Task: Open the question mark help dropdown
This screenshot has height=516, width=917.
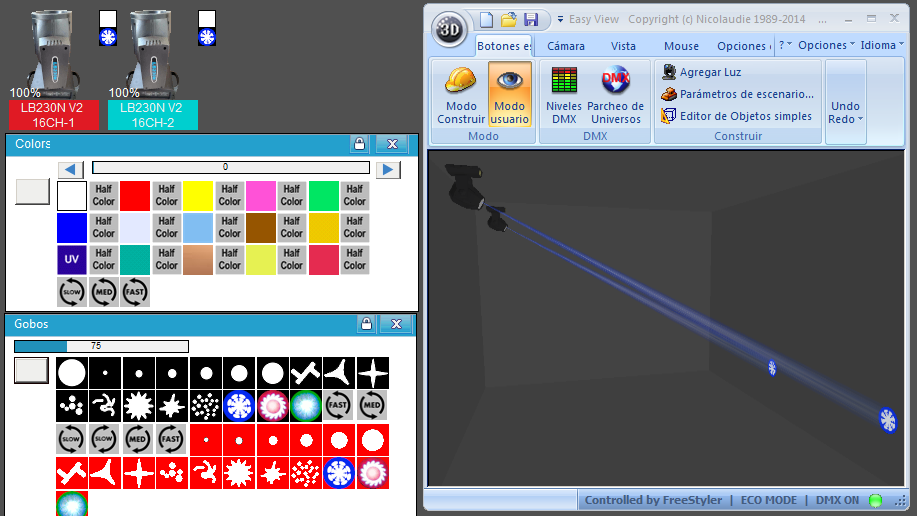Action: coord(785,45)
